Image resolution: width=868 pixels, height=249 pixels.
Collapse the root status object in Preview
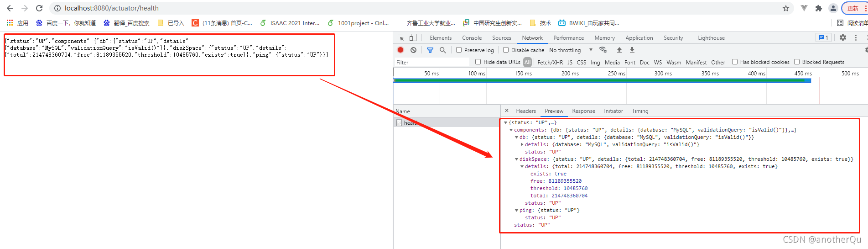(505, 122)
